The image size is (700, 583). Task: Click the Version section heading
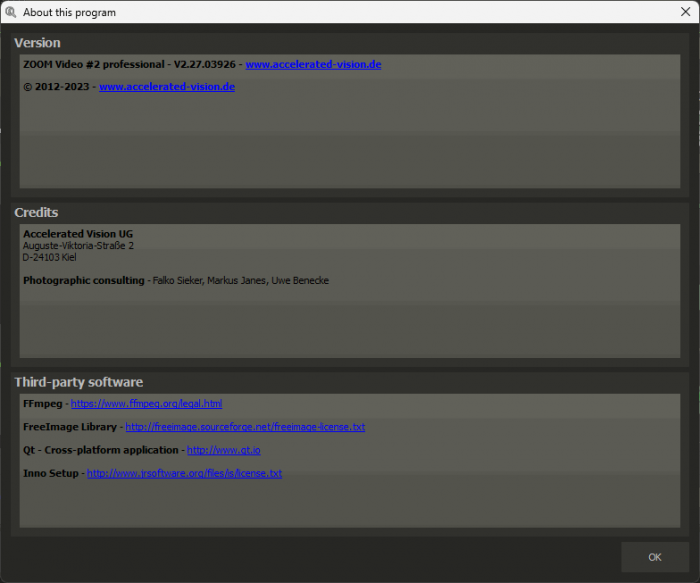tap(37, 43)
